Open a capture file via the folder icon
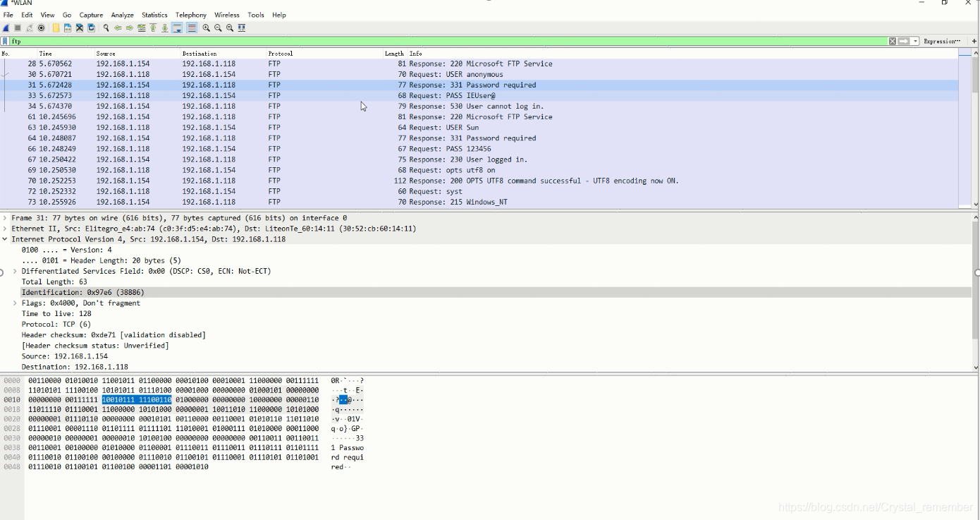This screenshot has height=520, width=980. [56, 28]
